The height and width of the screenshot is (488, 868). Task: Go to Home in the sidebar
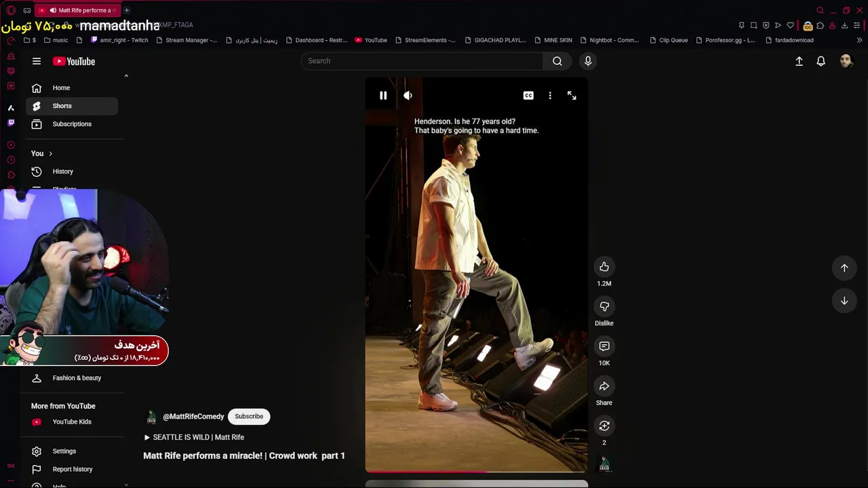(x=72, y=88)
